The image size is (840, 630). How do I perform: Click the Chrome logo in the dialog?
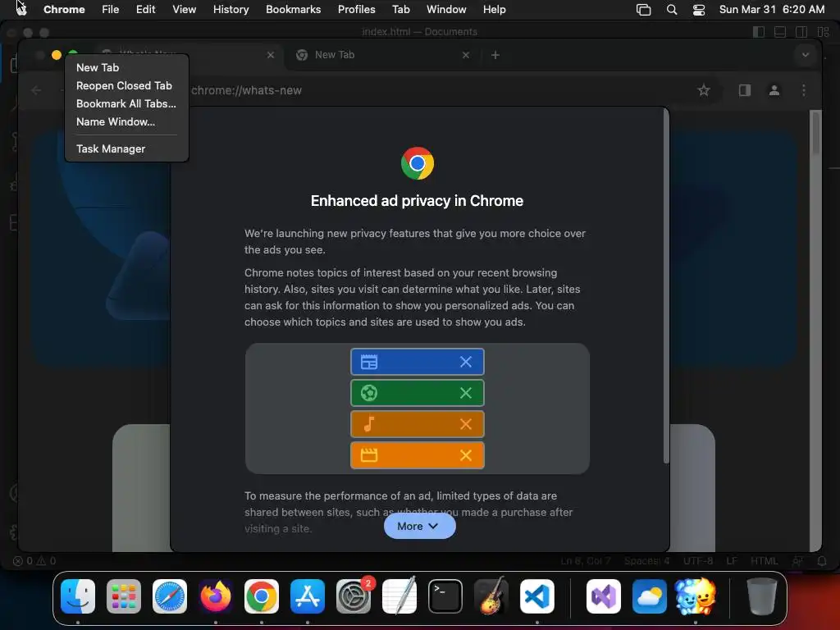[418, 163]
